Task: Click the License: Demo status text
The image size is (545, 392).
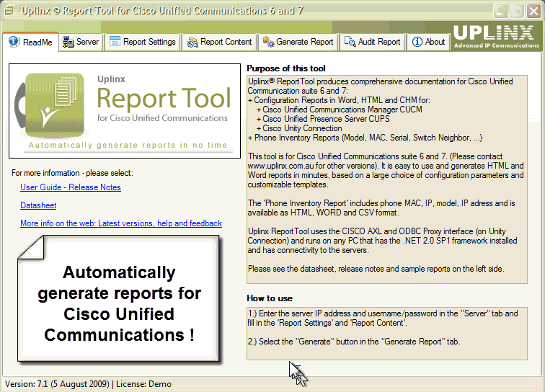Action: (x=143, y=384)
